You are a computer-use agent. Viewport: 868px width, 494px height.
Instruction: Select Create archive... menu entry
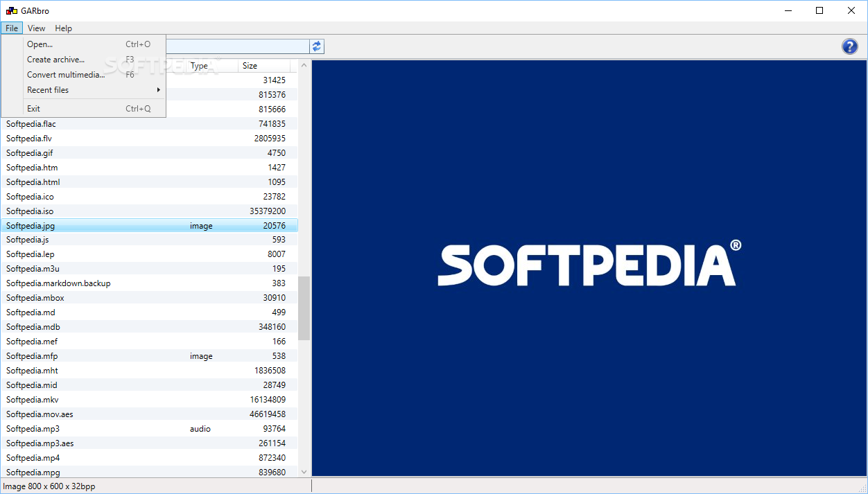click(x=83, y=60)
